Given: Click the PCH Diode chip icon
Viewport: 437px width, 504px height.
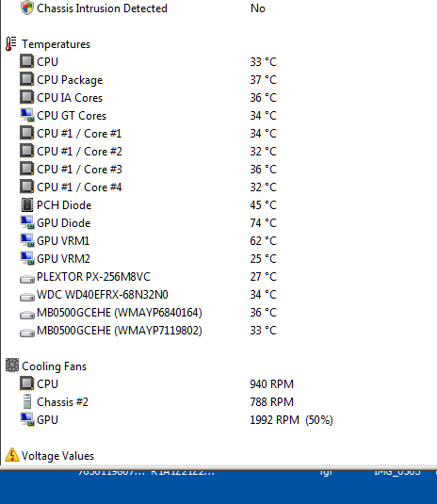Looking at the screenshot, I should pos(27,204).
